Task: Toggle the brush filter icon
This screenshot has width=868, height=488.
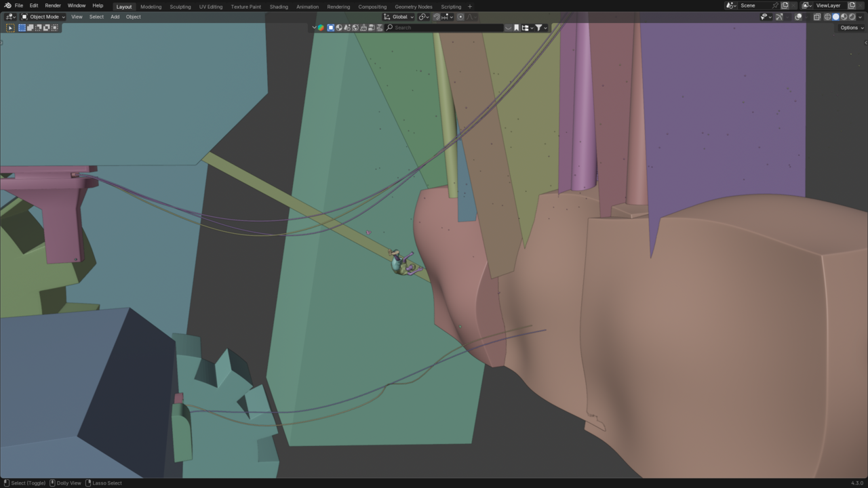Action: pos(363,28)
